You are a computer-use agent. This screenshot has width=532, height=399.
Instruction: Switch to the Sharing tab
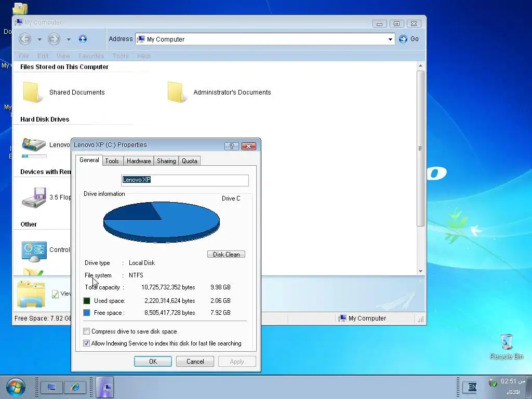point(166,161)
